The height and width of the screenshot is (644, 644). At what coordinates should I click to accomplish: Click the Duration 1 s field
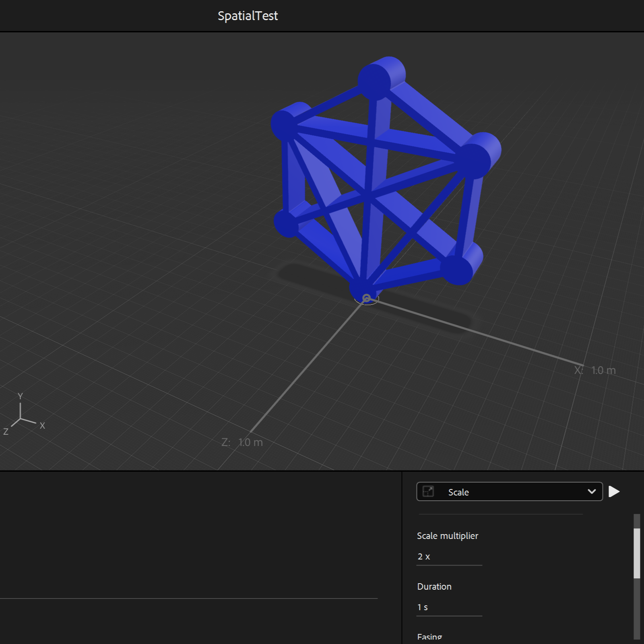(x=449, y=607)
